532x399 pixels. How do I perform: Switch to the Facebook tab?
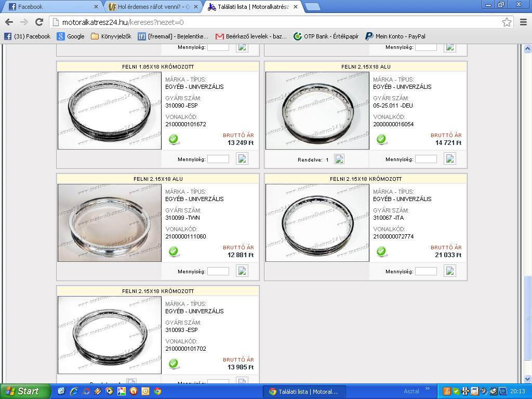pyautogui.click(x=49, y=7)
